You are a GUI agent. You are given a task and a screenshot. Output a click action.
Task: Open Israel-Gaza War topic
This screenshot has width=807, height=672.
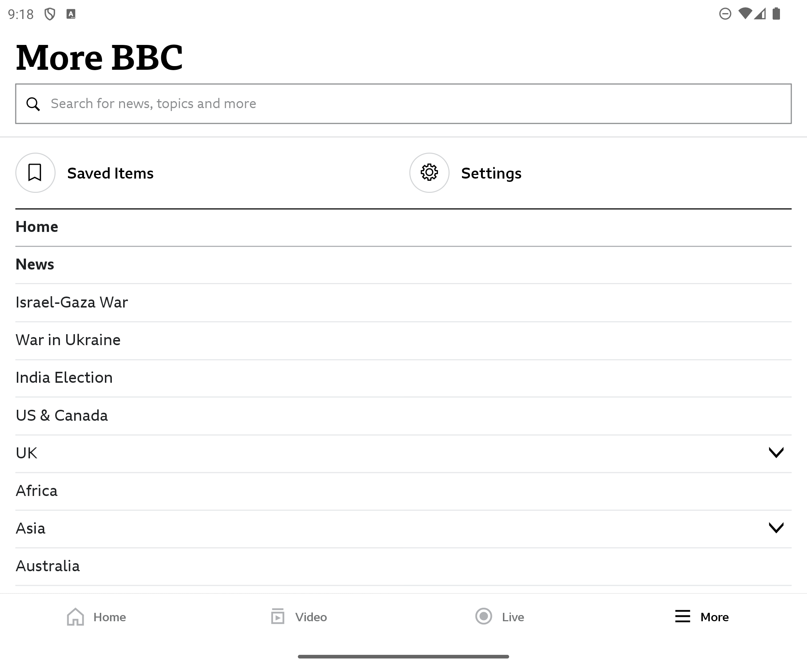pos(403,303)
